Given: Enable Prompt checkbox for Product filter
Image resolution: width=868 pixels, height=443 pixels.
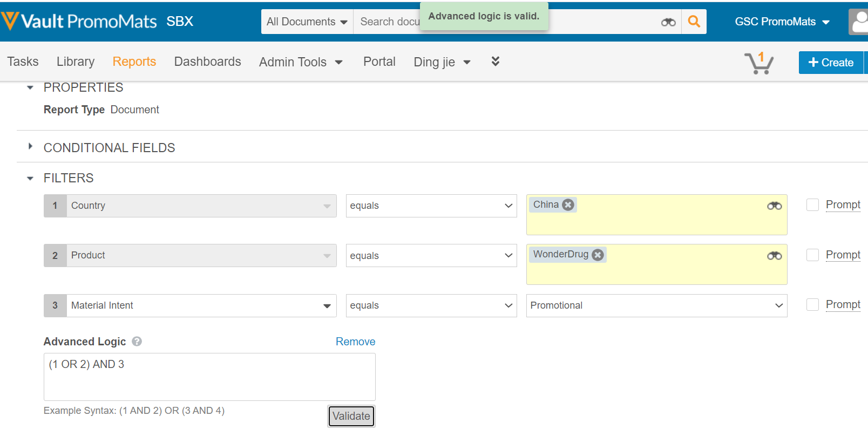Looking at the screenshot, I should pos(812,255).
